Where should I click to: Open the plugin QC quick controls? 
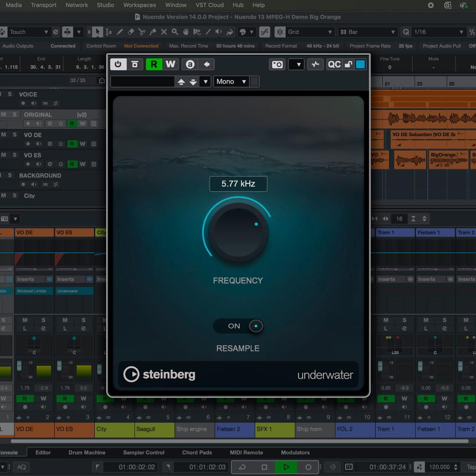coord(334,64)
